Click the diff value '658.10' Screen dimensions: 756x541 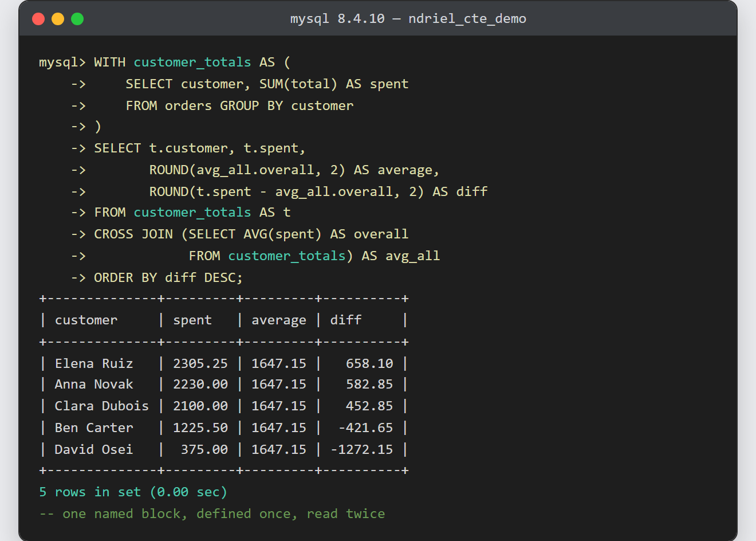tap(369, 363)
